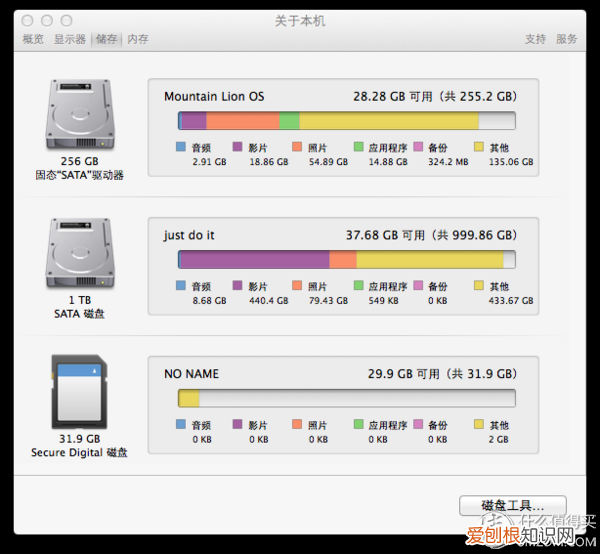The width and height of the screenshot is (600, 554).
Task: Click the 关于本机 window title
Action: point(300,21)
